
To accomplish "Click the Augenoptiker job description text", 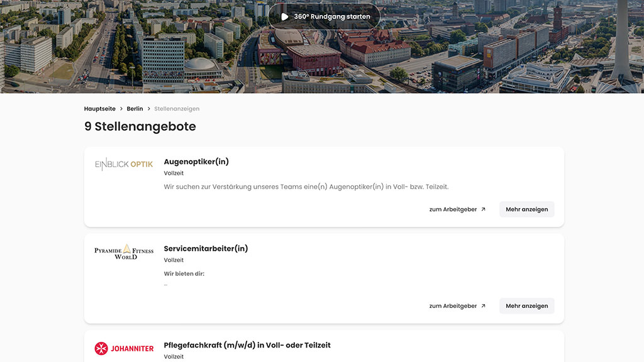I will [x=306, y=187].
